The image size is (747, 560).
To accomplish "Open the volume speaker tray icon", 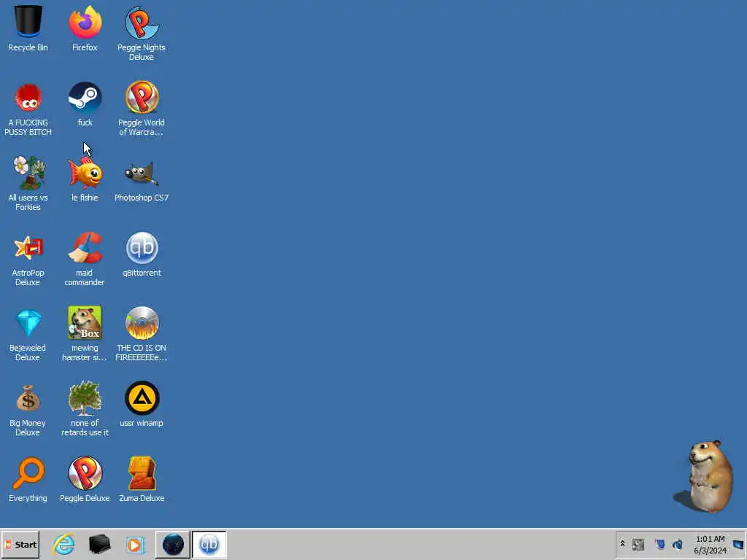I will click(678, 544).
